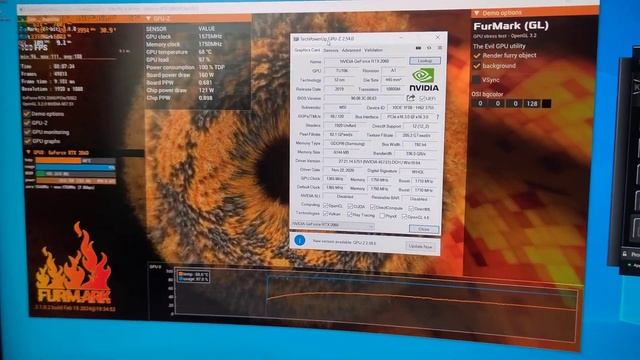This screenshot has height=360, width=640.
Task: Uncheck Demo options in FurMark left panel
Action: pos(27,113)
